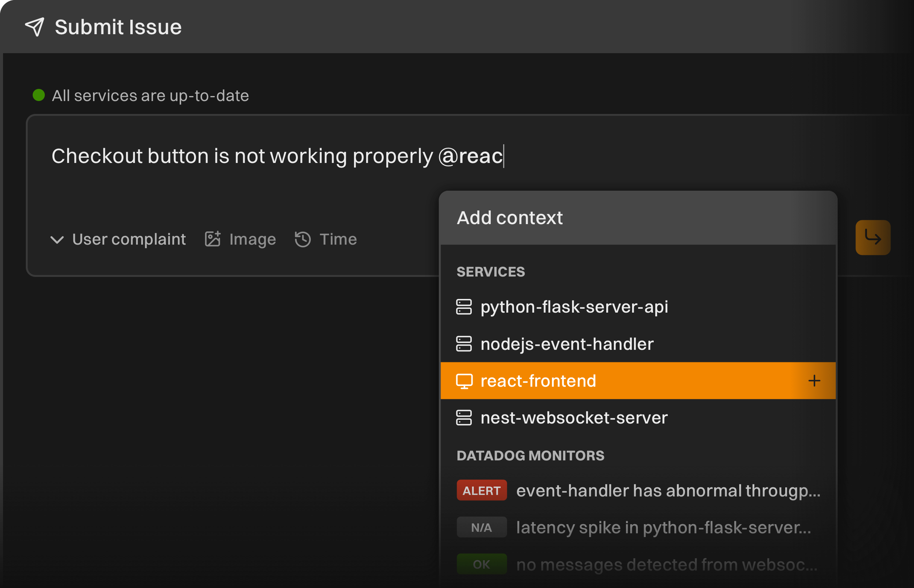914x588 pixels.
Task: Click the plus icon on react-frontend
Action: (814, 381)
